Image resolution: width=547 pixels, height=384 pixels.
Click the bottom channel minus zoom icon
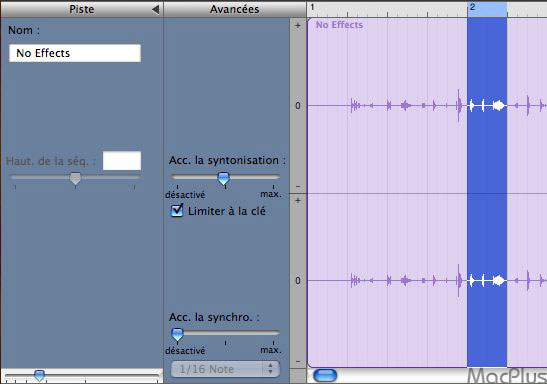(298, 361)
